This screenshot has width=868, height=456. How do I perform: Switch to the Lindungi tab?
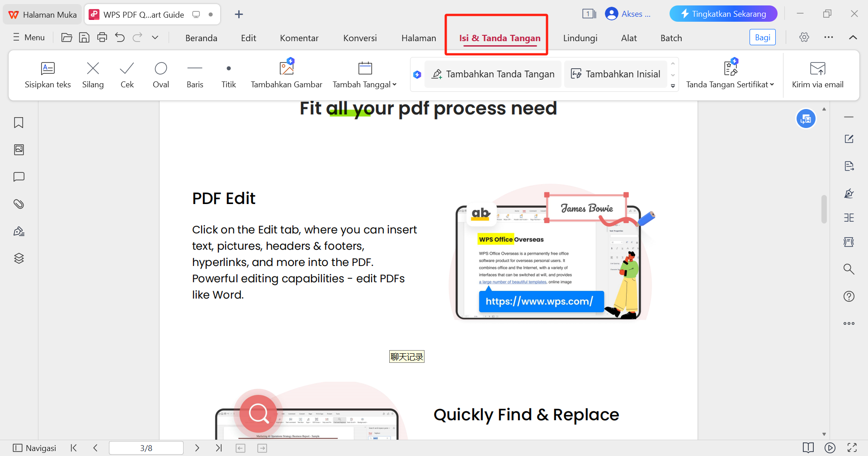pyautogui.click(x=580, y=38)
